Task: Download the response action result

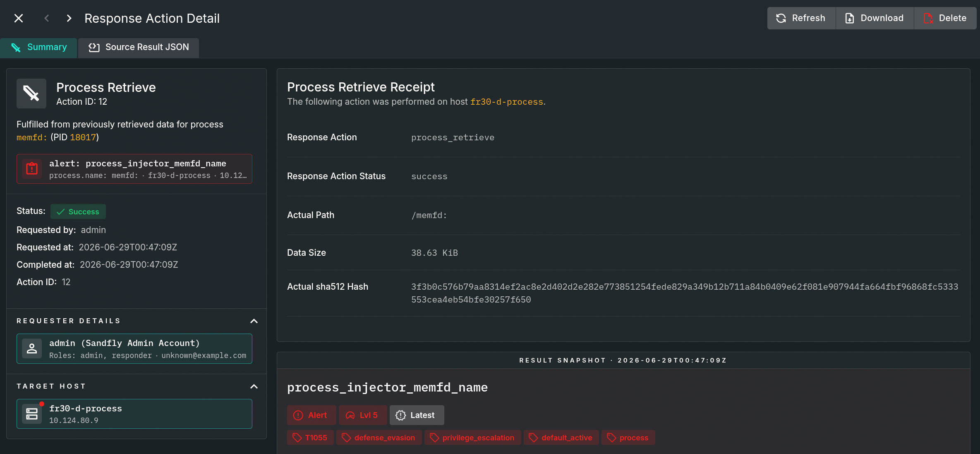Action: pos(875,18)
